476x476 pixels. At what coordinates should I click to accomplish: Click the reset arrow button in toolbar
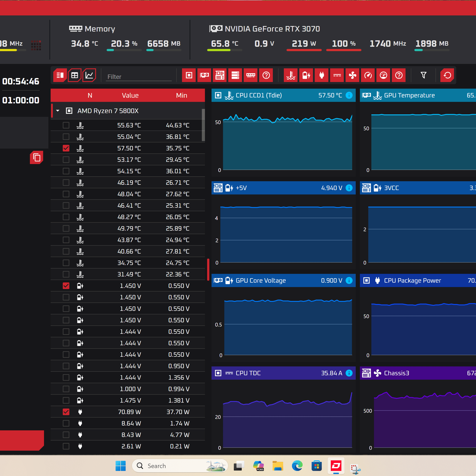click(447, 75)
